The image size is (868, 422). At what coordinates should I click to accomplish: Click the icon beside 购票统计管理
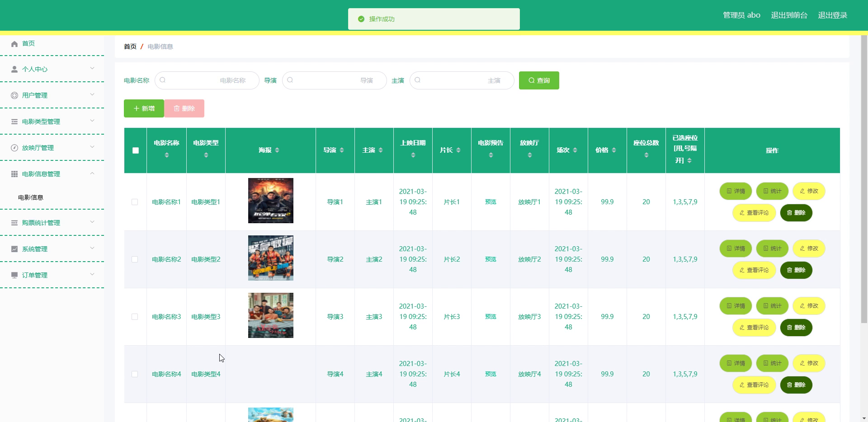click(x=14, y=223)
